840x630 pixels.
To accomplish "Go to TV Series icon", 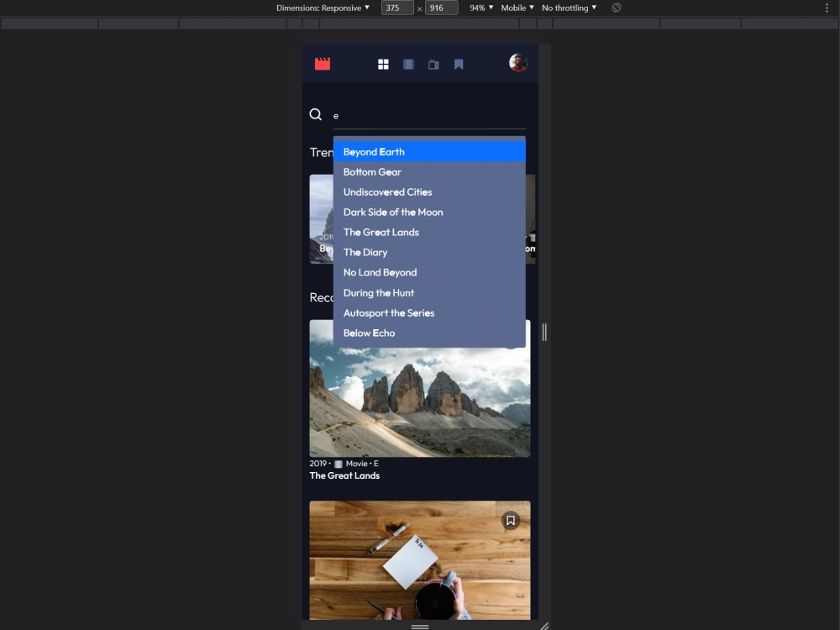I will [433, 65].
